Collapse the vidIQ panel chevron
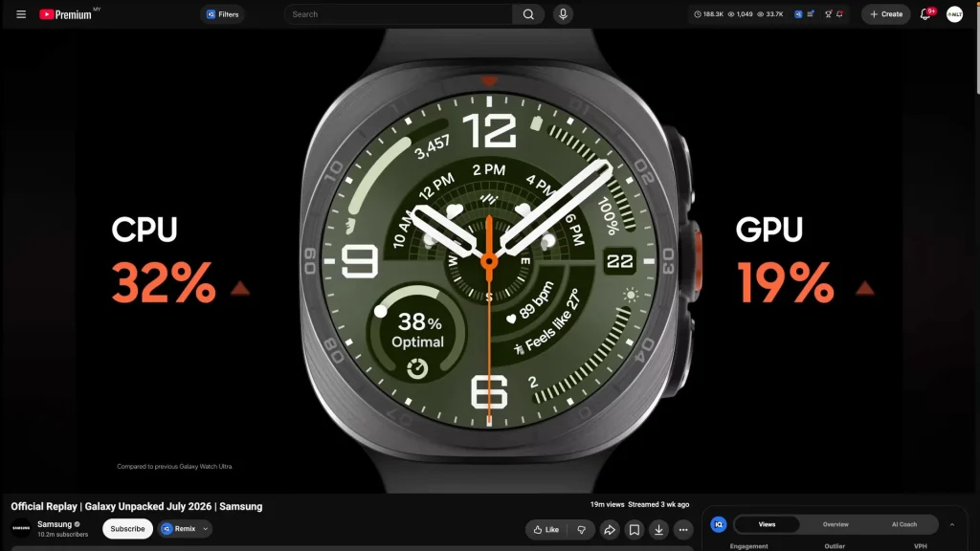 pyautogui.click(x=952, y=525)
